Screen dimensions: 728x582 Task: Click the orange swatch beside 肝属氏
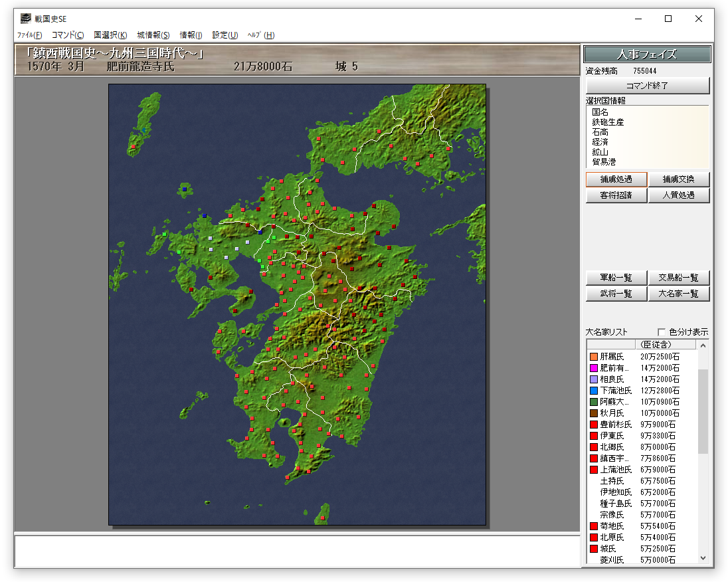coord(593,357)
